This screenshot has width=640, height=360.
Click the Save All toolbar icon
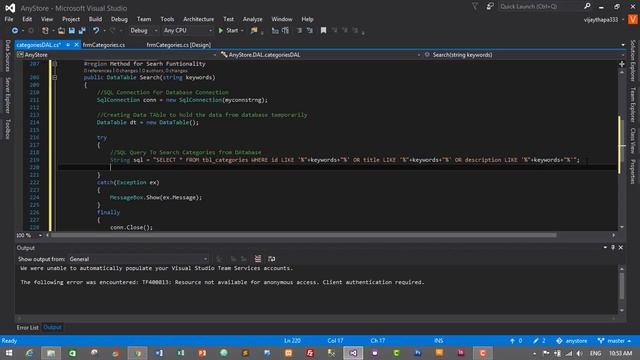[x=82, y=31]
